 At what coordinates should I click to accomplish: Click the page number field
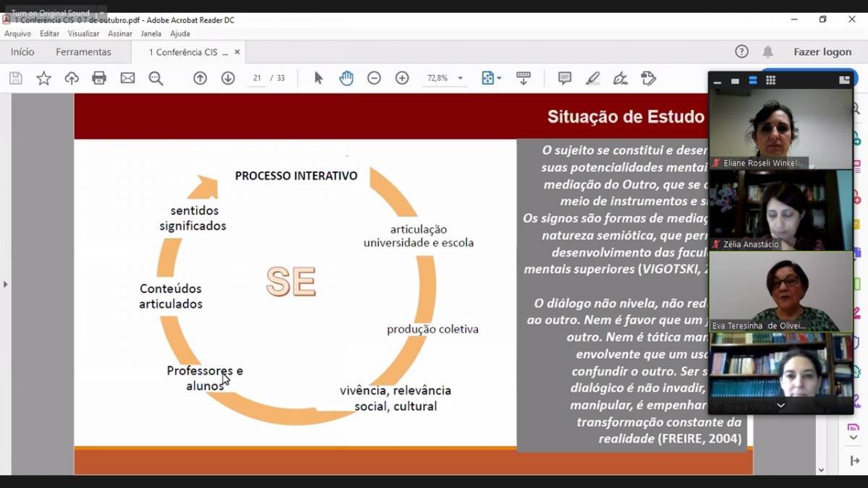[258, 78]
